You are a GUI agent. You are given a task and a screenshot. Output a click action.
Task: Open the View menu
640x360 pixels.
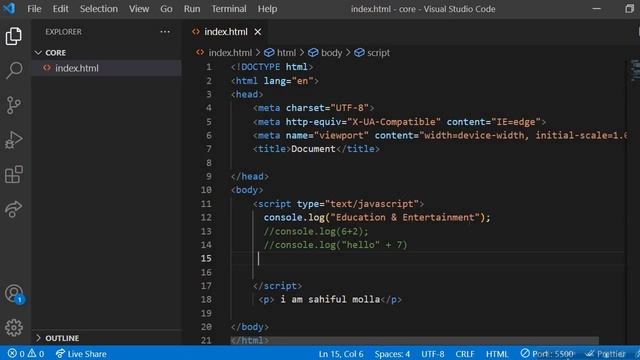(x=139, y=9)
